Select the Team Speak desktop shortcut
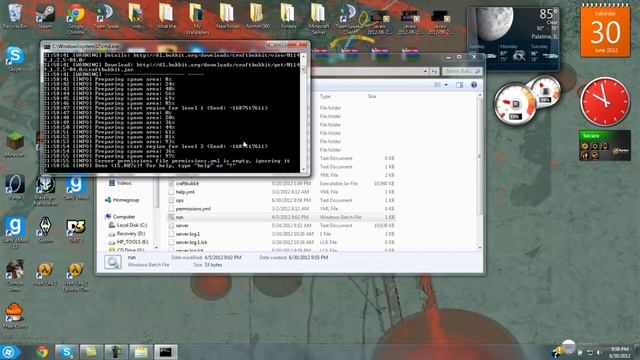640x360 pixels. [x=106, y=16]
